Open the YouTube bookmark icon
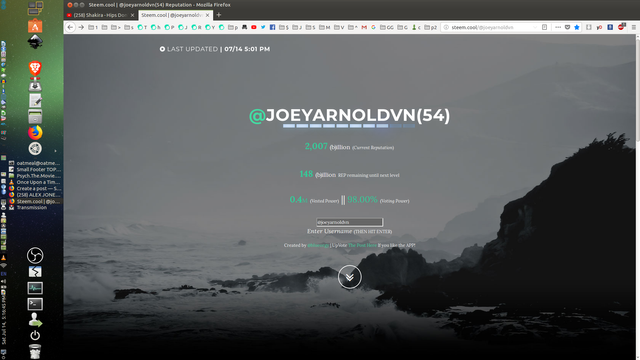640x360 pixels. click(254, 27)
